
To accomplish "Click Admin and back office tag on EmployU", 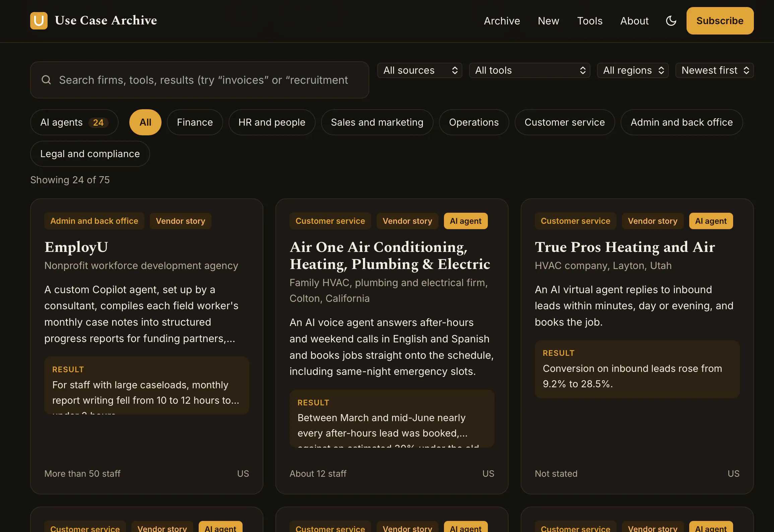I will tap(94, 221).
